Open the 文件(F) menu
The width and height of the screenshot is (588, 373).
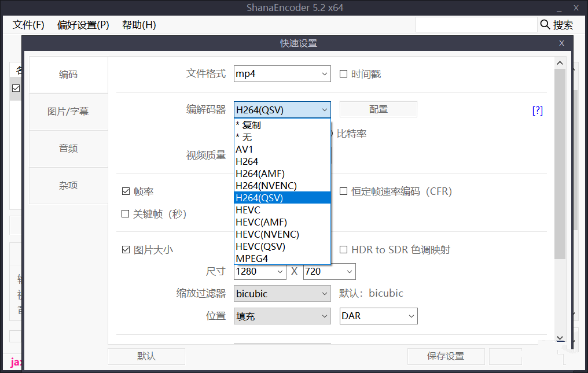(x=28, y=25)
